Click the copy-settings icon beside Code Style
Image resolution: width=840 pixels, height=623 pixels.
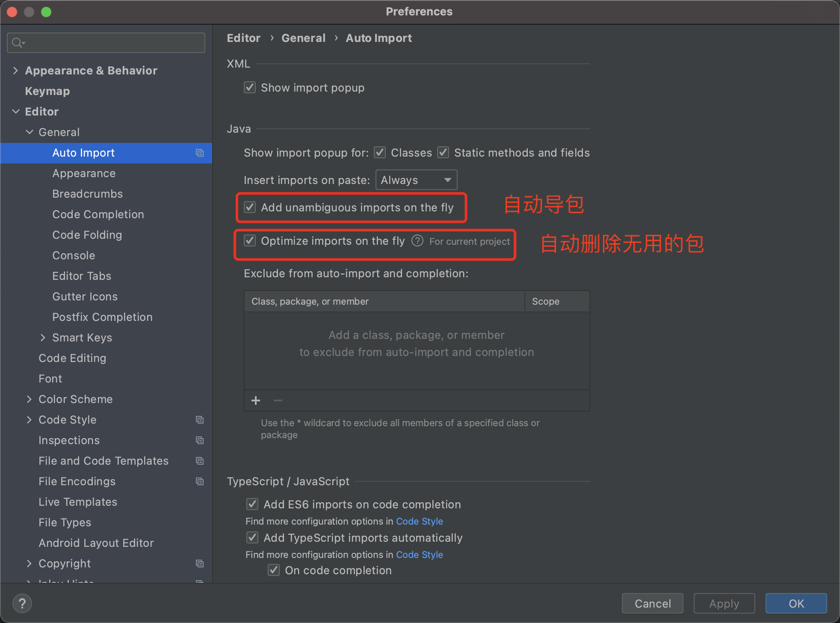[199, 420]
